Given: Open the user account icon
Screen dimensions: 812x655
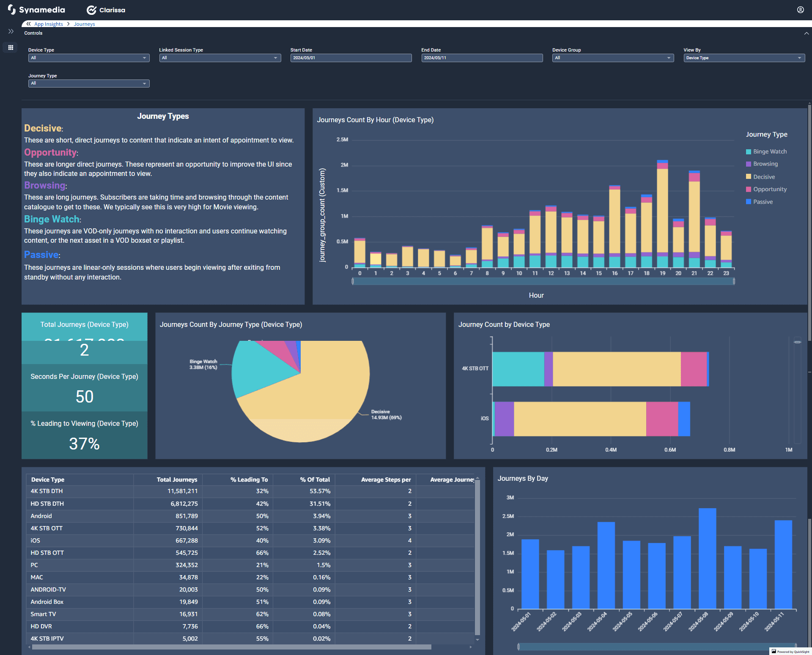Looking at the screenshot, I should (x=800, y=10).
